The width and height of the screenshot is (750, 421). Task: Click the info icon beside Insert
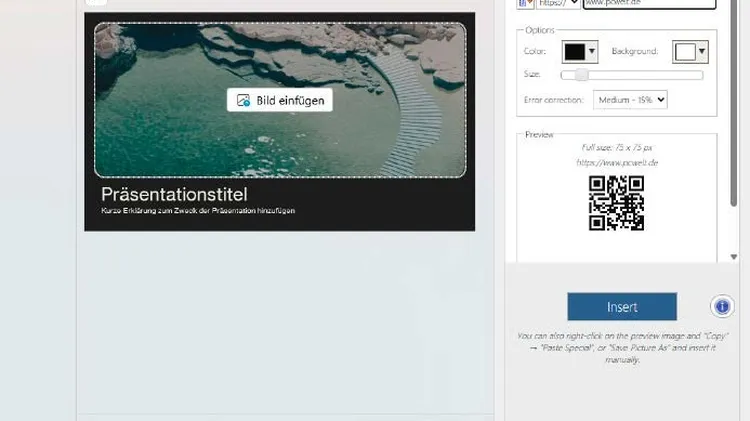click(x=722, y=307)
